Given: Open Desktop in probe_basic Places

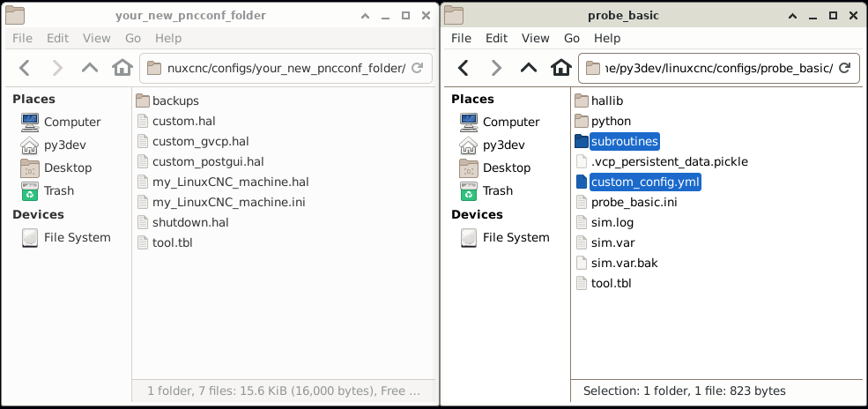Looking at the screenshot, I should pyautogui.click(x=495, y=167).
